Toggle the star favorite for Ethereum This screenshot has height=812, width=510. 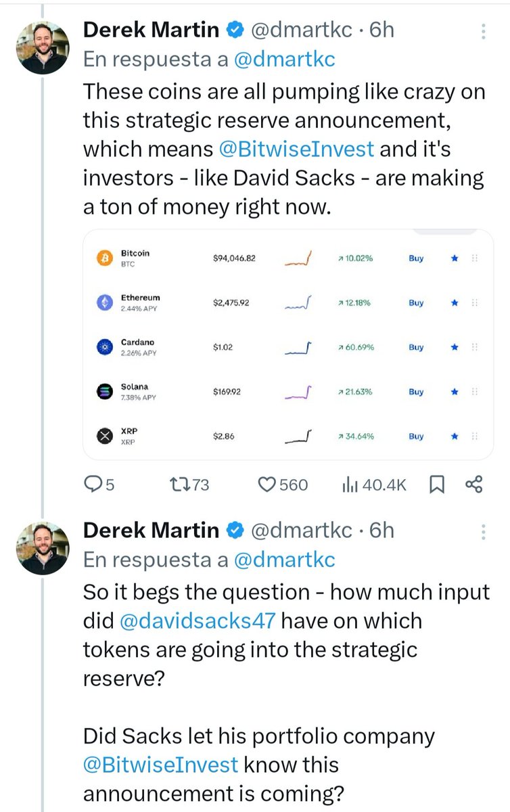[455, 303]
